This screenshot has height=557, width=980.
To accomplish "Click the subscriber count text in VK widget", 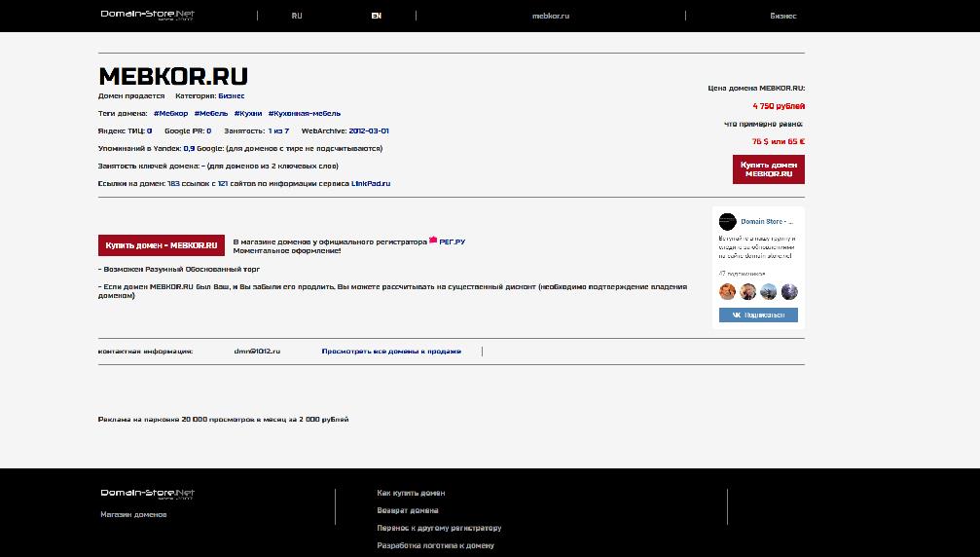I will pyautogui.click(x=742, y=274).
